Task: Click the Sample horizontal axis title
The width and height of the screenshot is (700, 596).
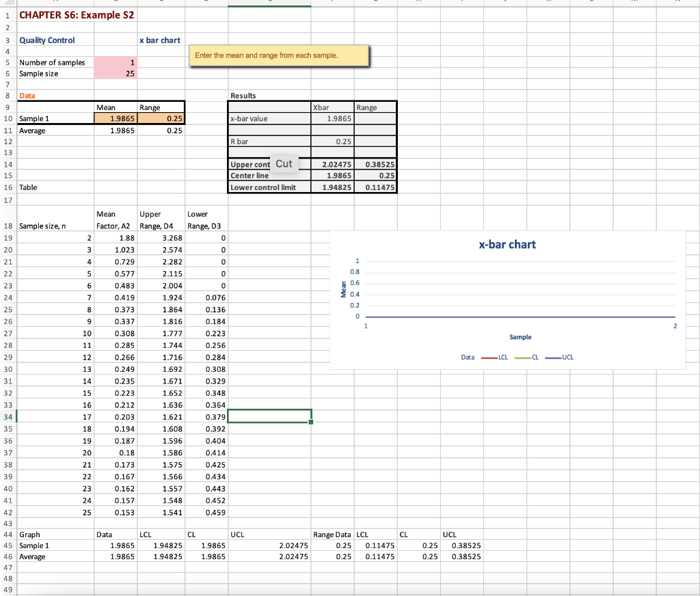Action: (x=520, y=337)
